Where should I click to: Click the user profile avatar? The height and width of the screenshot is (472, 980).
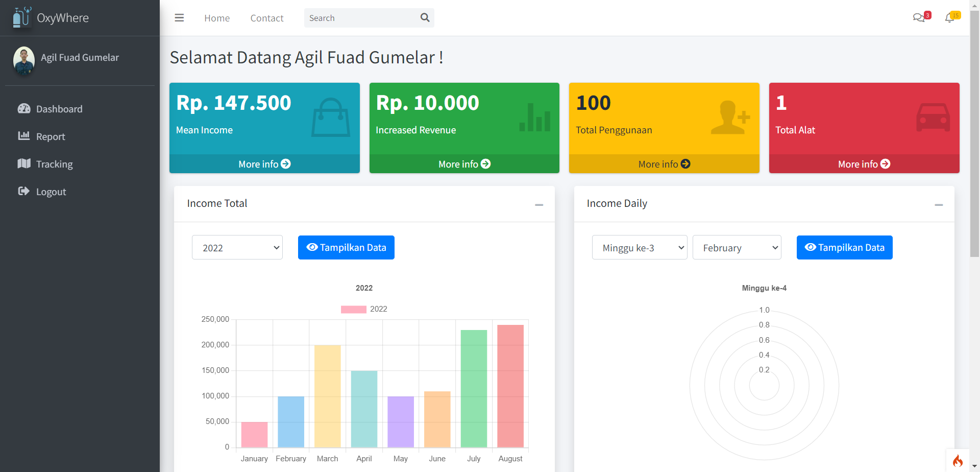tap(24, 60)
